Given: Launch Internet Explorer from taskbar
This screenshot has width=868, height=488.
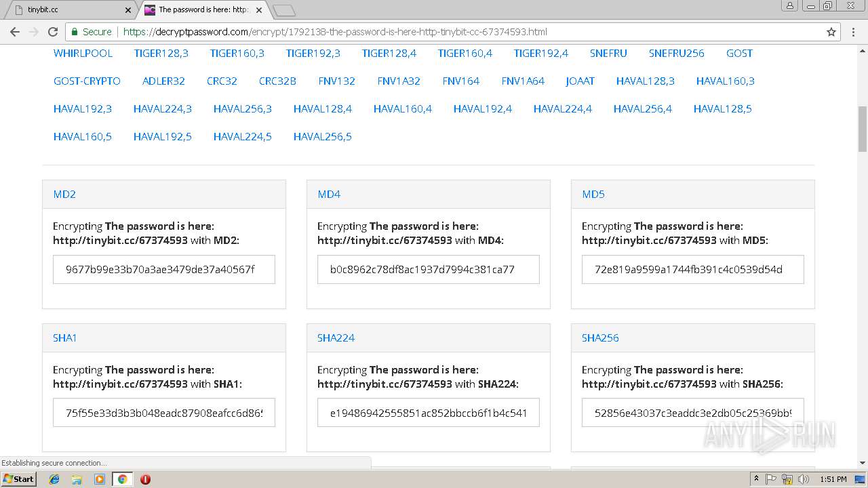Looking at the screenshot, I should tap(54, 479).
